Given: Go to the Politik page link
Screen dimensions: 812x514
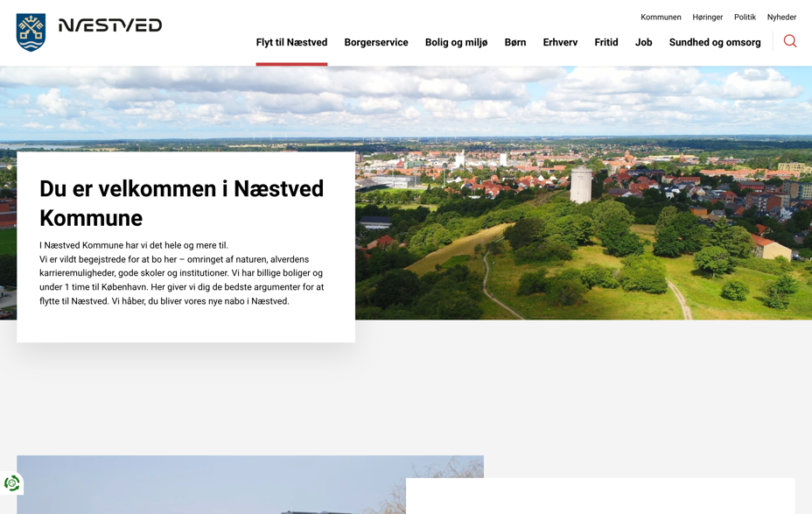Looking at the screenshot, I should point(745,17).
